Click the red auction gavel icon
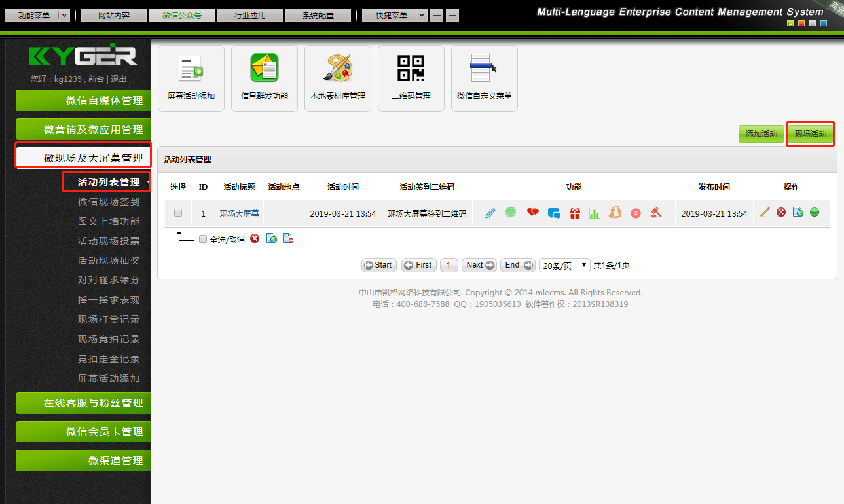This screenshot has width=844, height=504. (x=656, y=212)
